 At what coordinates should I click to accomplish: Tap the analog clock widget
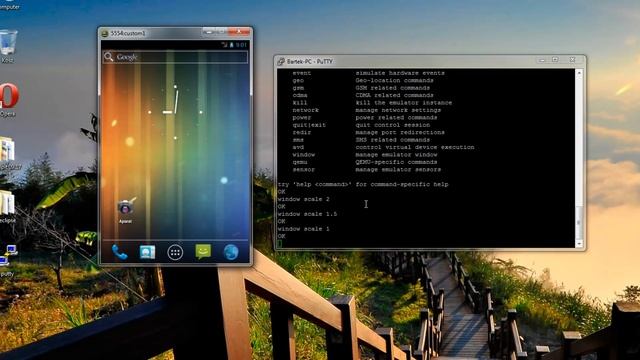click(175, 112)
